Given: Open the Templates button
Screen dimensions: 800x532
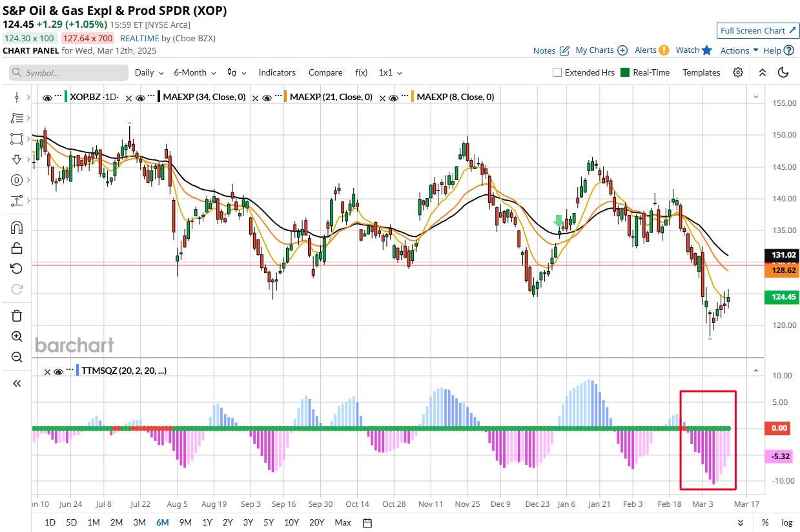Looking at the screenshot, I should click(701, 72).
